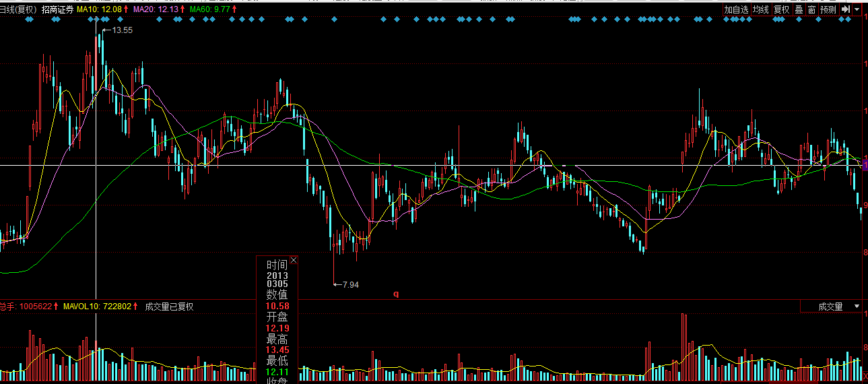The height and width of the screenshot is (384, 868).
Task: Expand the top-right toolbar dropdown arrow
Action: [857, 9]
